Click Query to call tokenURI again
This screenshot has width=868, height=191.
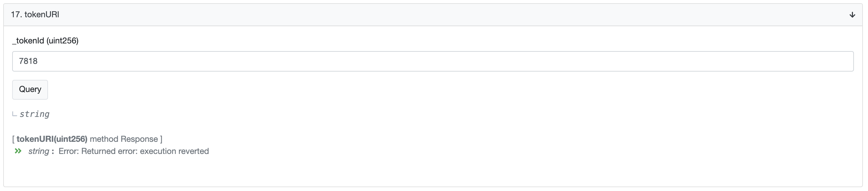pyautogui.click(x=30, y=89)
